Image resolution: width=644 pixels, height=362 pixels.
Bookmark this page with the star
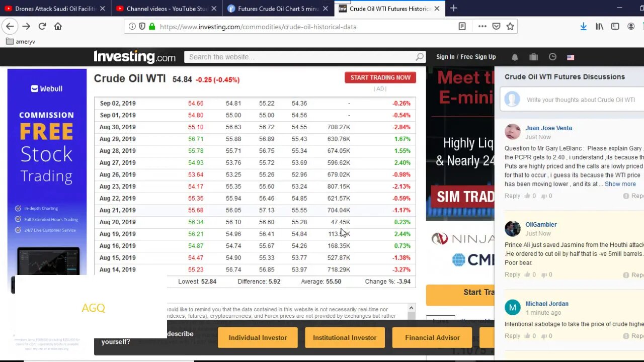510,27
